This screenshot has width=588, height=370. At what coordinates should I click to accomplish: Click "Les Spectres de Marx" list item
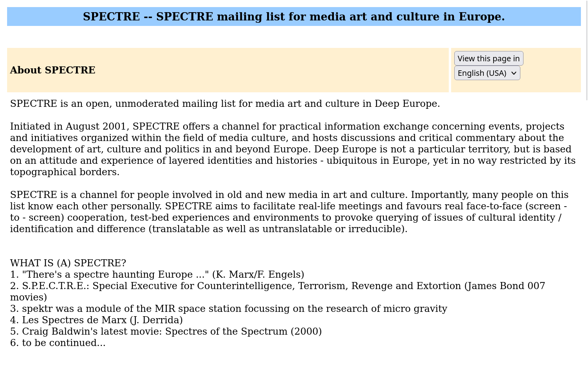click(96, 320)
